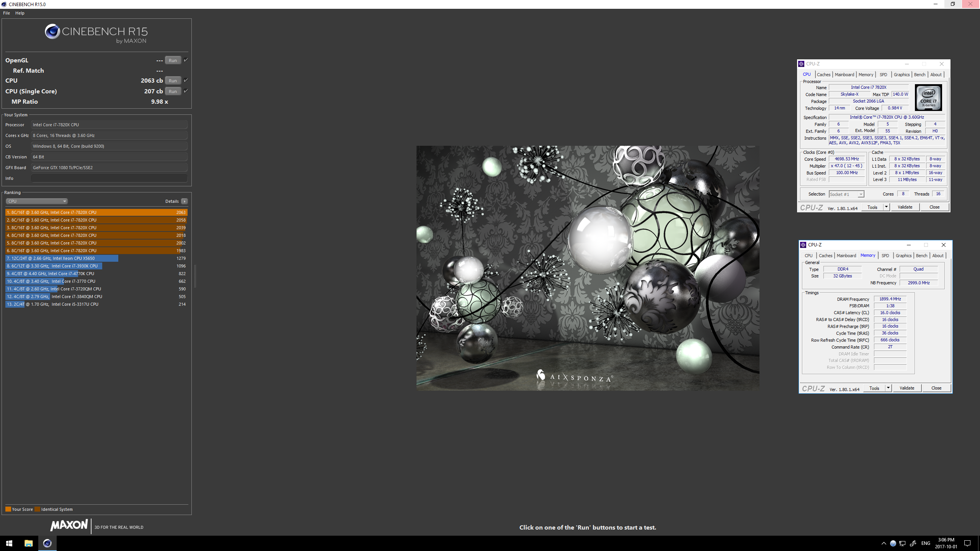This screenshot has height=551, width=980.
Task: Select the Core i7-3930K ranking row
Action: [96, 266]
